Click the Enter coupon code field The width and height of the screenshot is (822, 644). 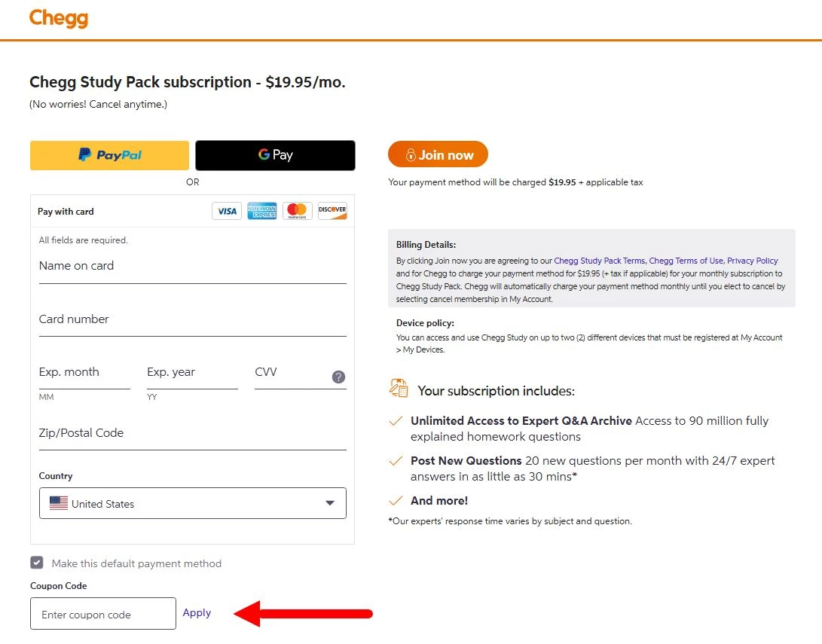coord(102,614)
